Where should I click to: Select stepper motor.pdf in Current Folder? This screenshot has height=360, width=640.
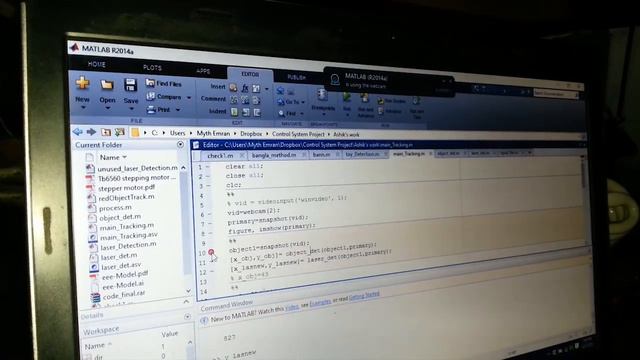(127, 188)
